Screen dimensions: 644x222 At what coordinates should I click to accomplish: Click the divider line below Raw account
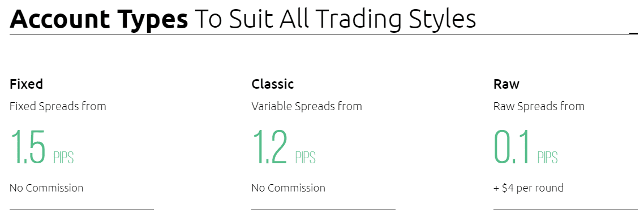(x=565, y=210)
